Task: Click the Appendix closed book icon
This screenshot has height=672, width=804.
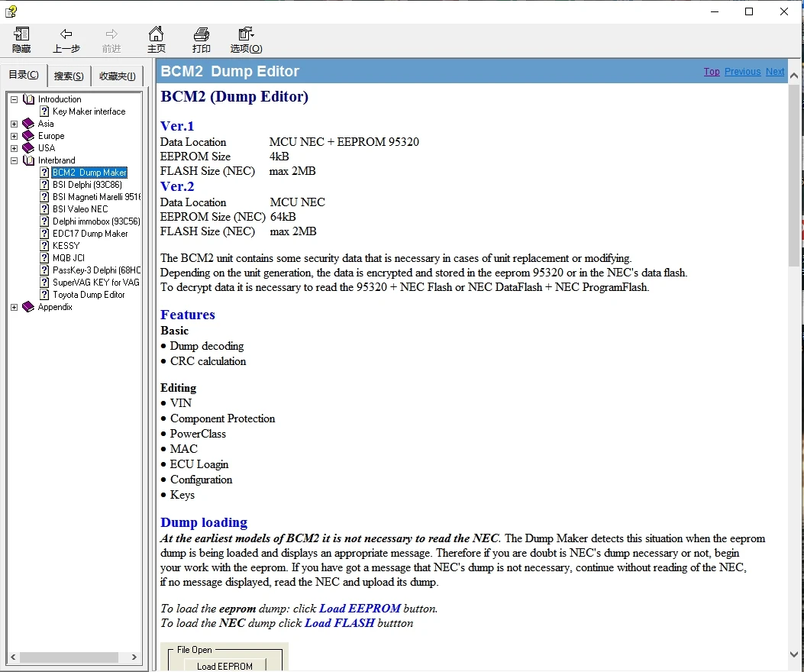Action: 29,307
